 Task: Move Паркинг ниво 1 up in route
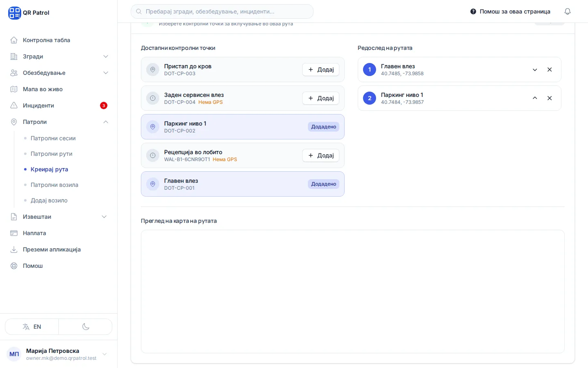(535, 98)
